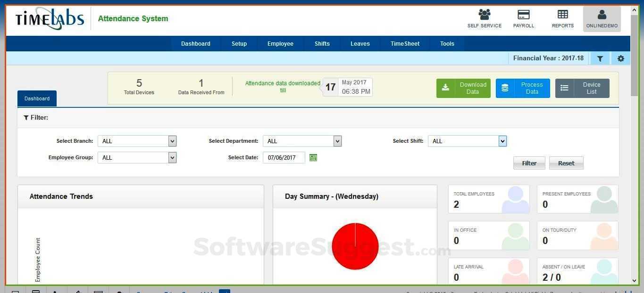The height and width of the screenshot is (293, 644).
Task: Open the Shifts menu
Action: coord(322,44)
